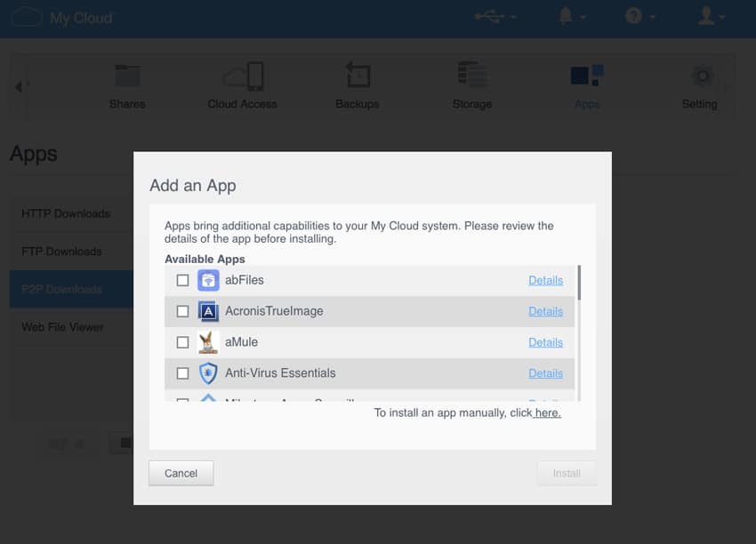Click the Available Apps heading
This screenshot has height=544, width=756.
coord(205,260)
